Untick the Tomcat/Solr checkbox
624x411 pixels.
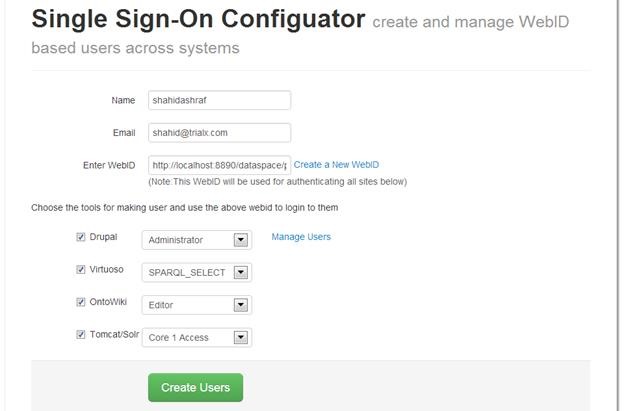(x=81, y=335)
